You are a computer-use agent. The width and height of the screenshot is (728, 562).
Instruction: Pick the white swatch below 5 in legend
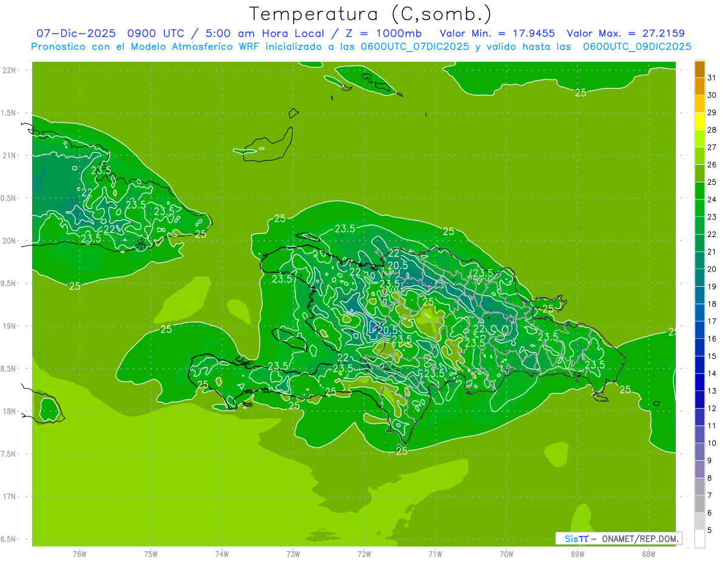699,539
